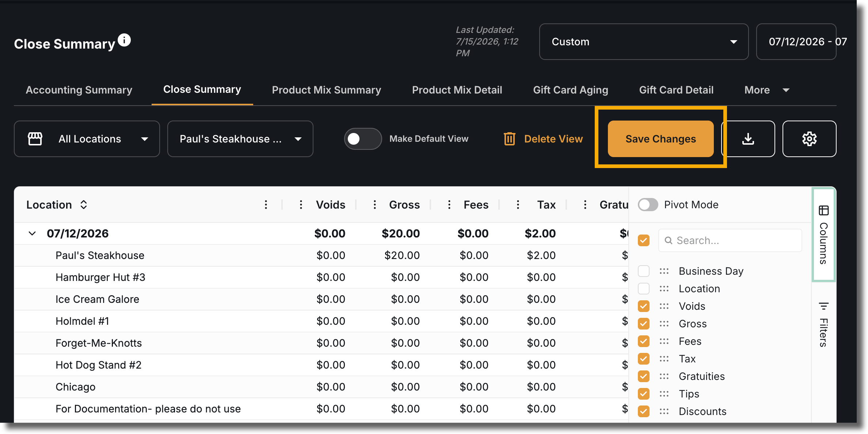Grab the drag handle beside Location column item
The height and width of the screenshot is (434, 868).
664,289
